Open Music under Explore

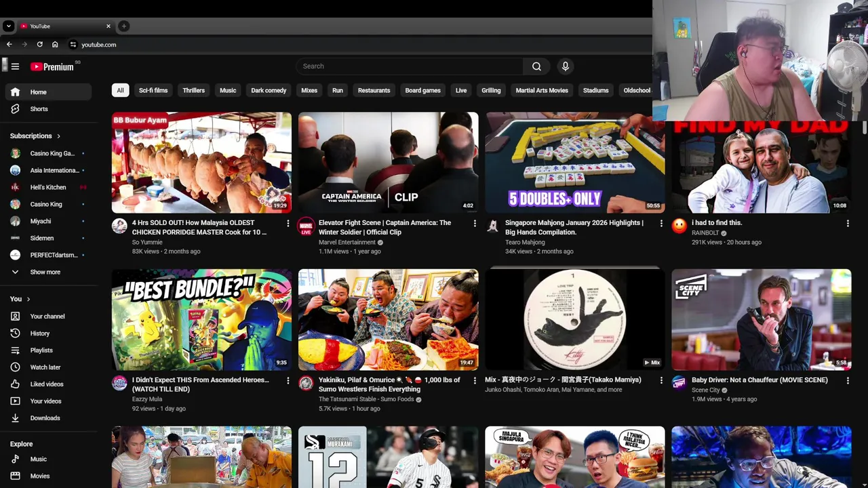[47, 460]
